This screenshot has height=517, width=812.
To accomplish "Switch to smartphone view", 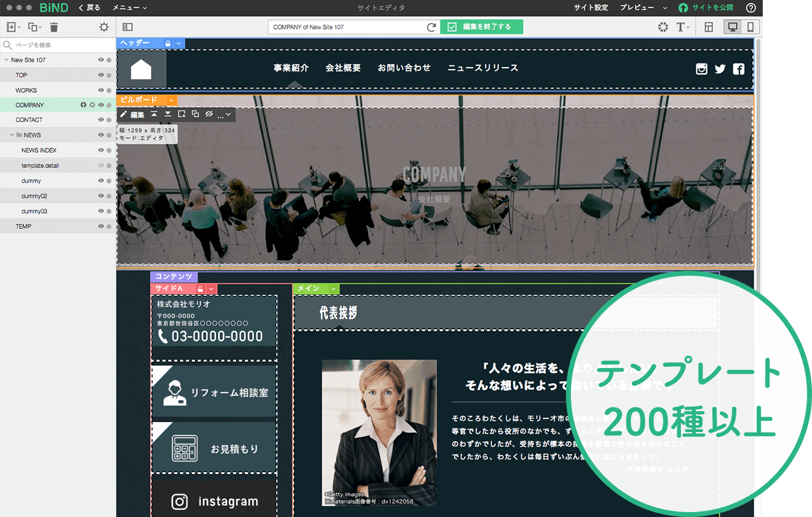I will click(x=750, y=27).
